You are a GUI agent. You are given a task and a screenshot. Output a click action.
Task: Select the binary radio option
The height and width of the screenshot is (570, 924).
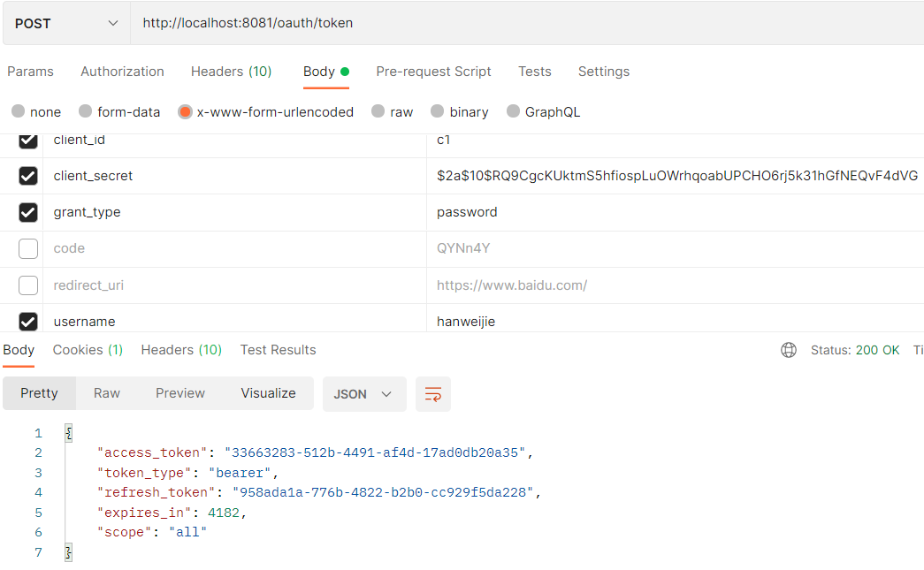438,111
